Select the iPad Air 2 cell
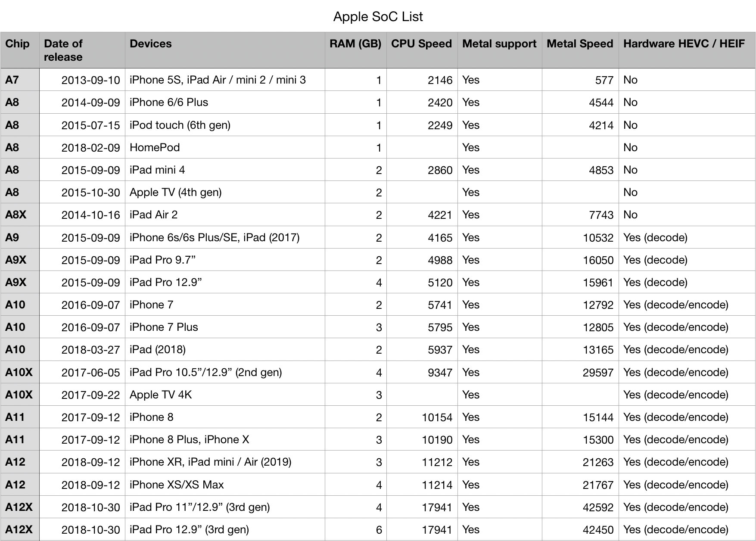The image size is (756, 541). click(x=225, y=215)
